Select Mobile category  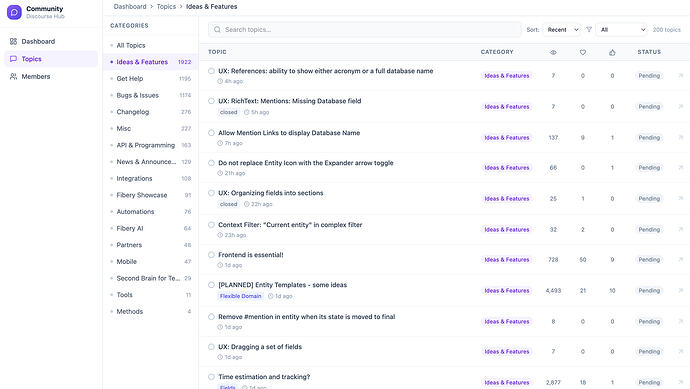pos(150,261)
